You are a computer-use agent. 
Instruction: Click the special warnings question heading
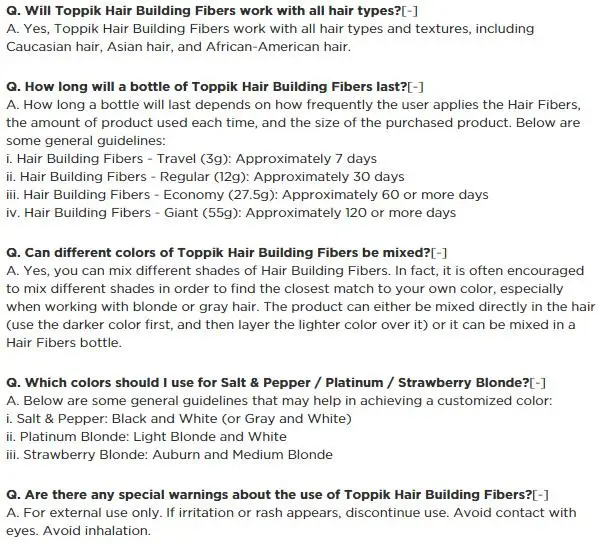pyautogui.click(x=269, y=495)
